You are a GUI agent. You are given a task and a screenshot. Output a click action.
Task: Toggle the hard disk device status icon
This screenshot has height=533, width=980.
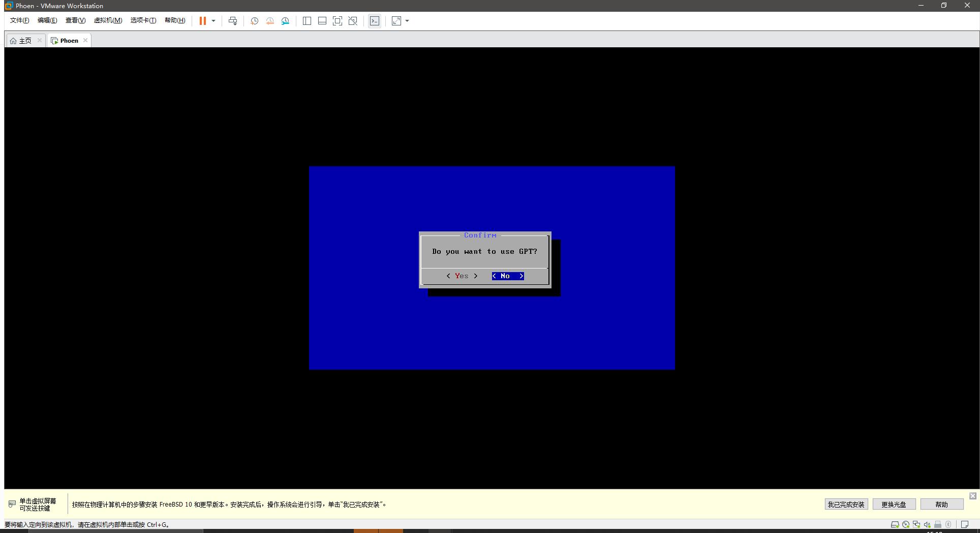pyautogui.click(x=895, y=524)
